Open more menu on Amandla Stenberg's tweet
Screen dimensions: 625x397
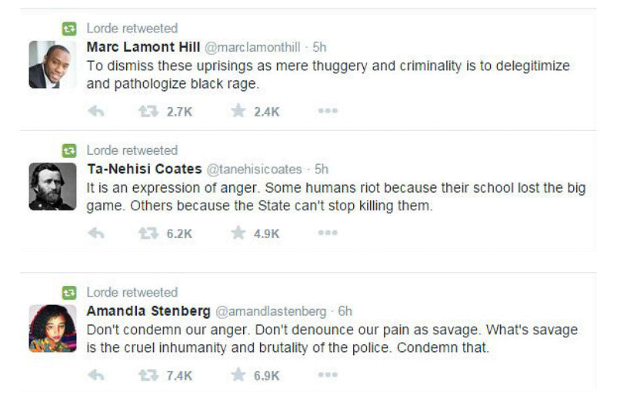[328, 375]
